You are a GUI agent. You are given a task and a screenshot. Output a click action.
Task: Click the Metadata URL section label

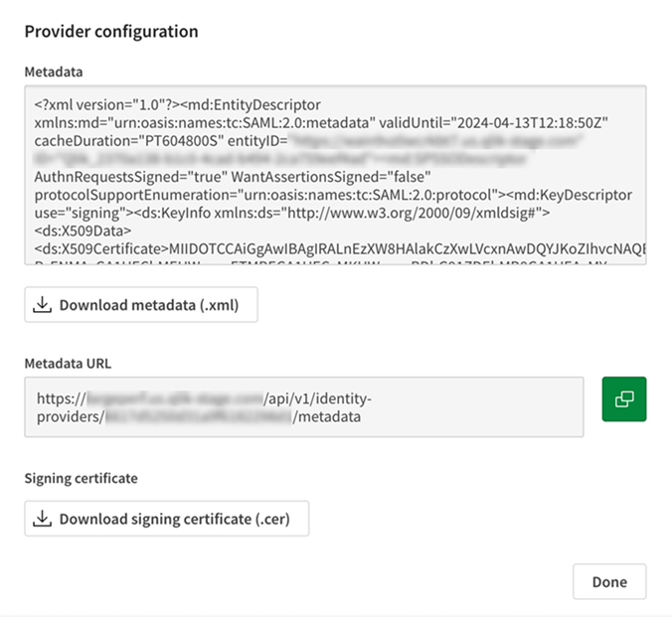(x=68, y=363)
